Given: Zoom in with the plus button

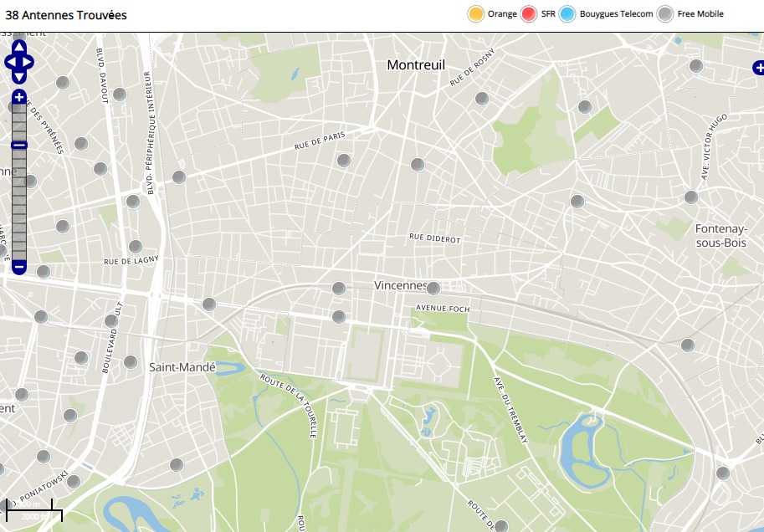Looking at the screenshot, I should point(19,97).
